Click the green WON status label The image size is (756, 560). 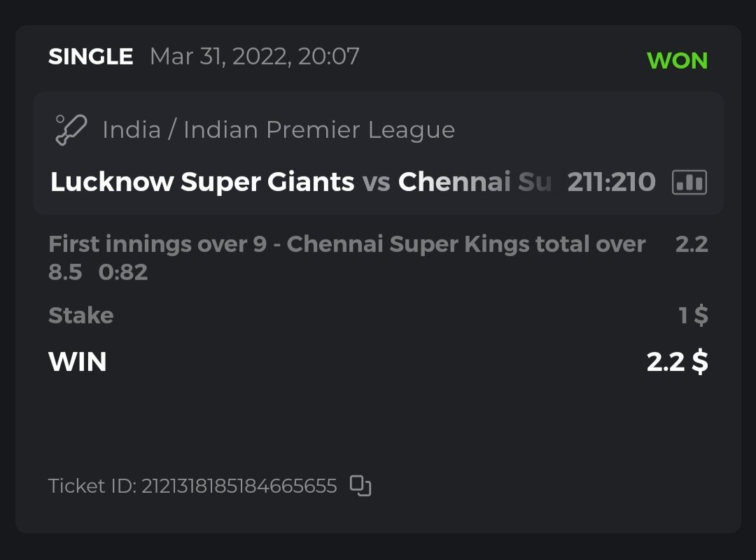coord(677,61)
